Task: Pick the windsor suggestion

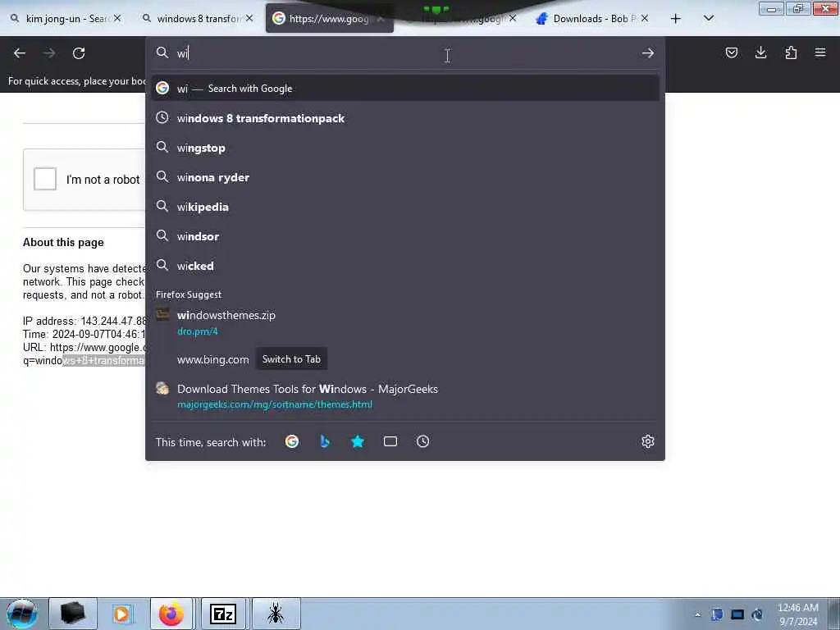Action: [x=405, y=236]
